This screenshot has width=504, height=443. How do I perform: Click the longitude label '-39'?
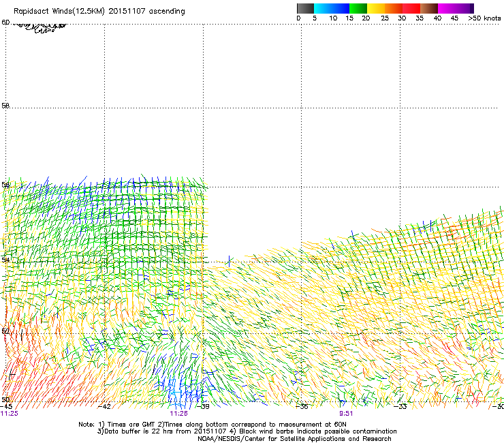203,406
